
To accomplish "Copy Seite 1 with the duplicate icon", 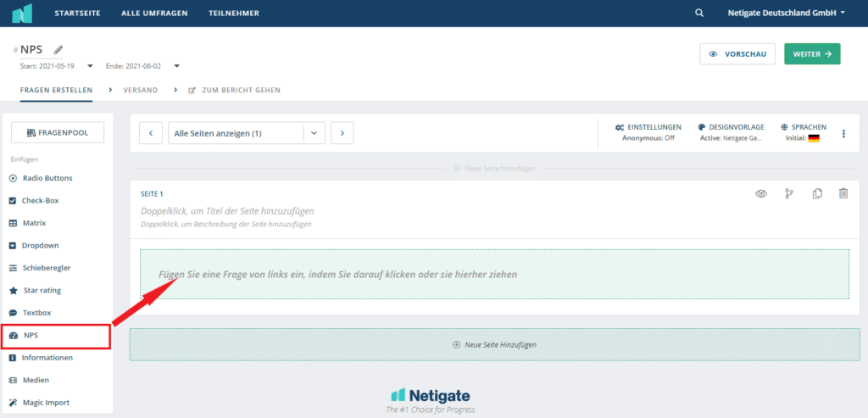I will pyautogui.click(x=817, y=194).
